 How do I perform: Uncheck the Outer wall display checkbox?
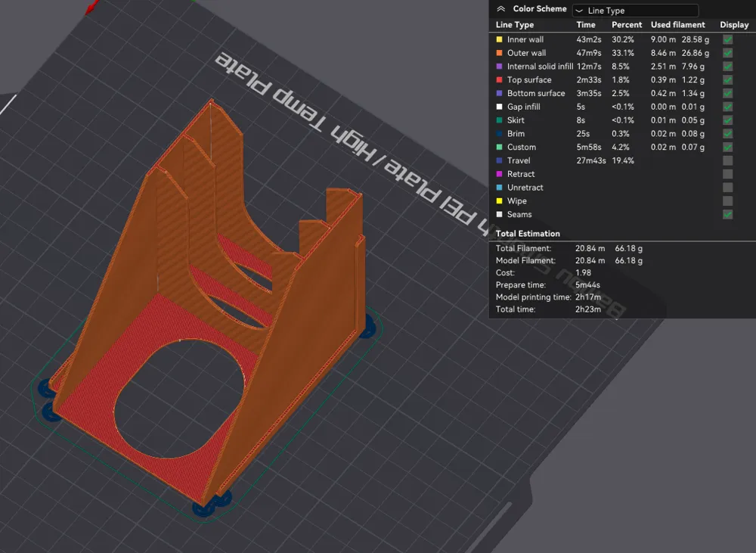(x=727, y=53)
